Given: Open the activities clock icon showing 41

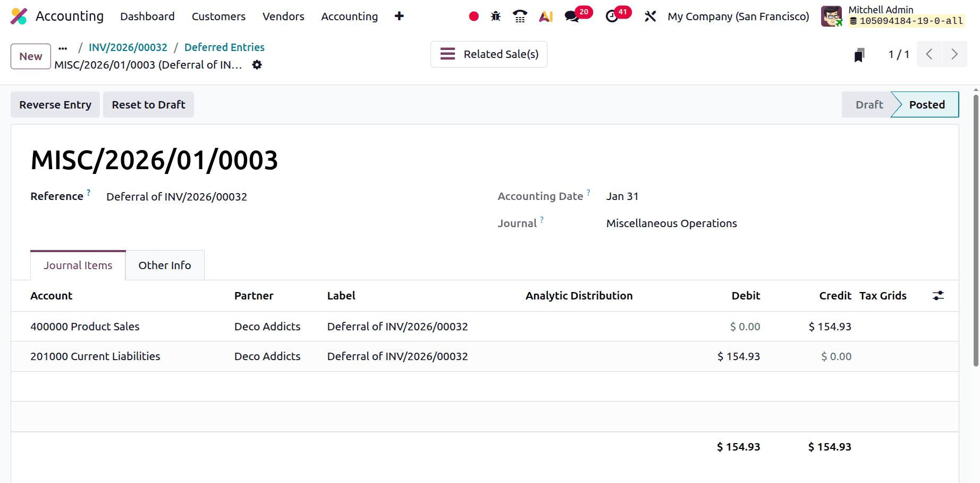Looking at the screenshot, I should [x=612, y=16].
